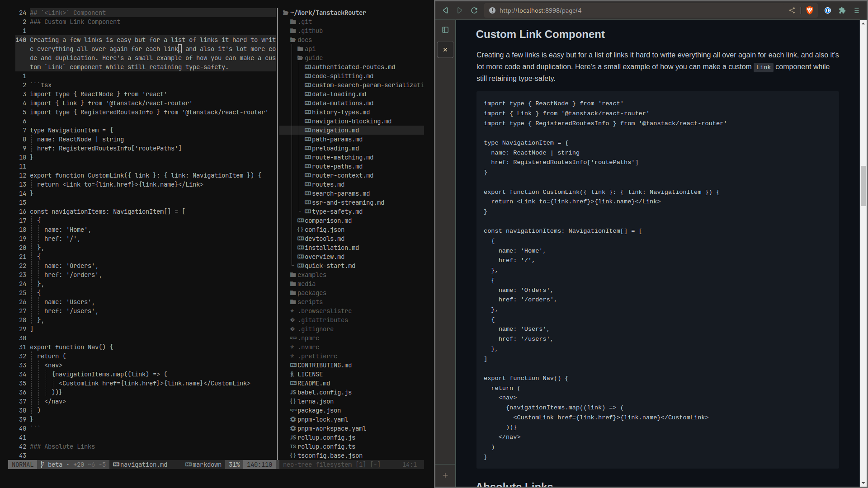
Task: Click the URL address field
Action: pos(633,10)
